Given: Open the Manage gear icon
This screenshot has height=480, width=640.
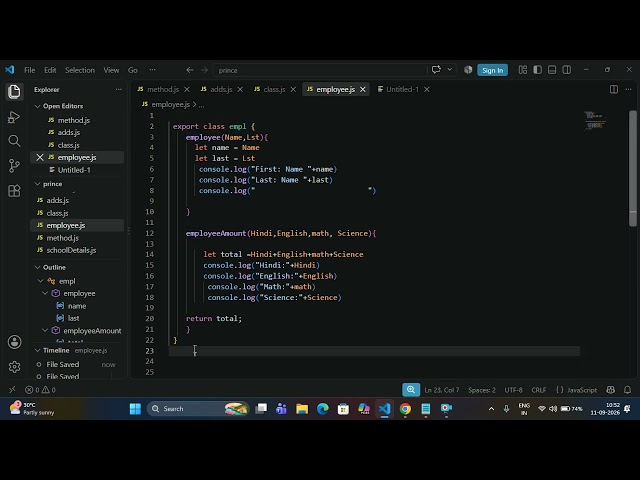Looking at the screenshot, I should [x=14, y=367].
